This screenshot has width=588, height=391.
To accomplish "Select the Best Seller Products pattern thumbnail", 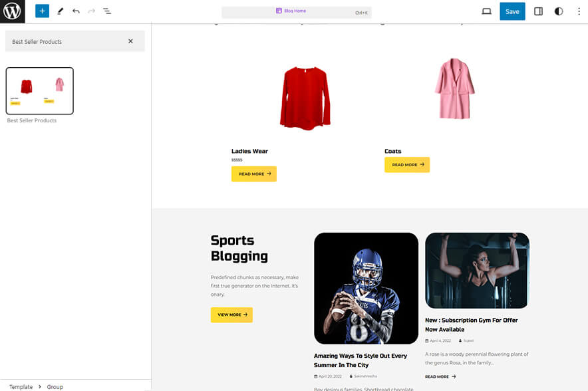I will 39,90.
